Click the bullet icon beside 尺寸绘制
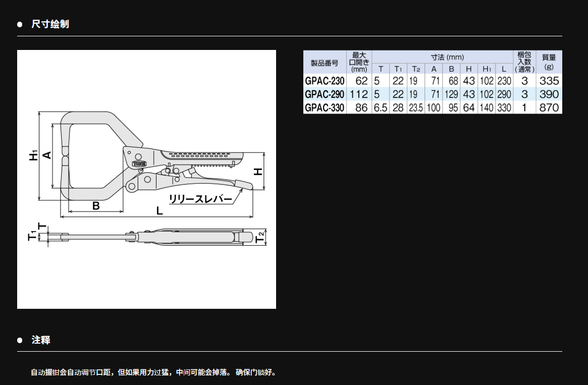Viewport: 588px width, 385px height. (20, 24)
